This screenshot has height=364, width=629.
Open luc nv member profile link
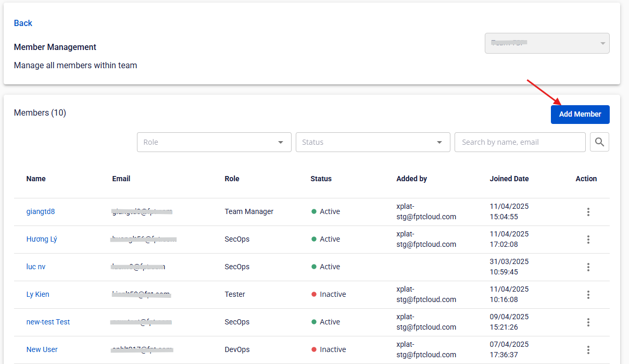36,267
